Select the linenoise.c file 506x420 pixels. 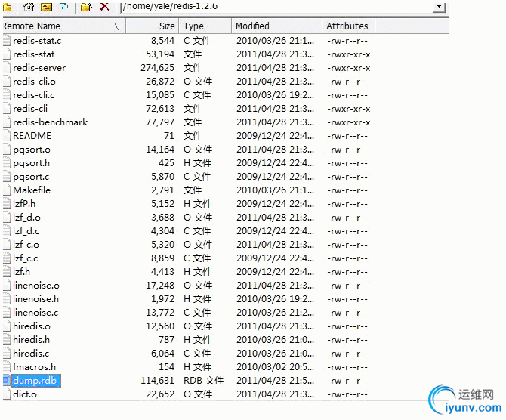tap(35, 313)
